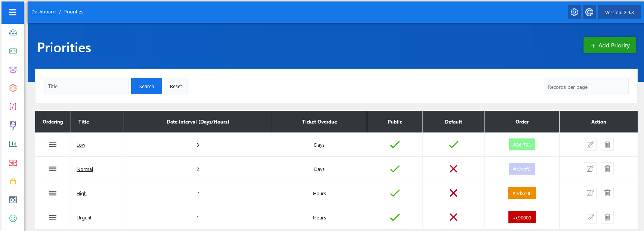Image resolution: width=644 pixels, height=231 pixels.
Task: Click the #ed8e00 orange color swatch
Action: [x=521, y=193]
